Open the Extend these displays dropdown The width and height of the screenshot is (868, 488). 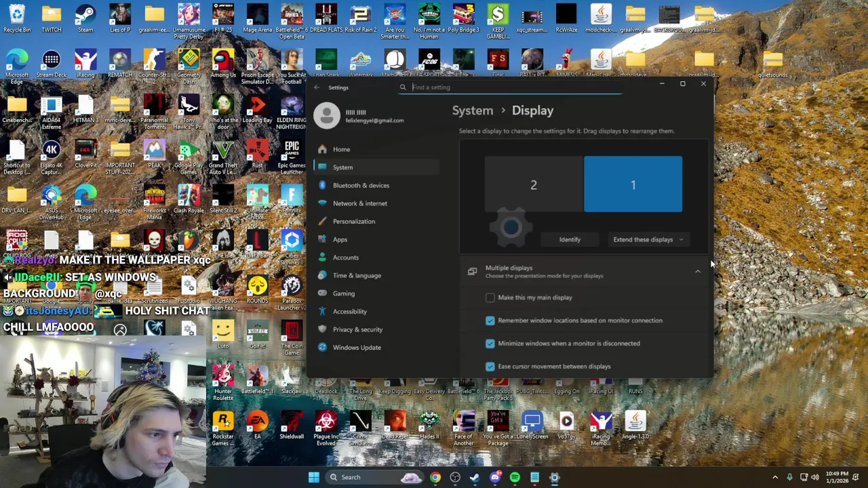[648, 239]
